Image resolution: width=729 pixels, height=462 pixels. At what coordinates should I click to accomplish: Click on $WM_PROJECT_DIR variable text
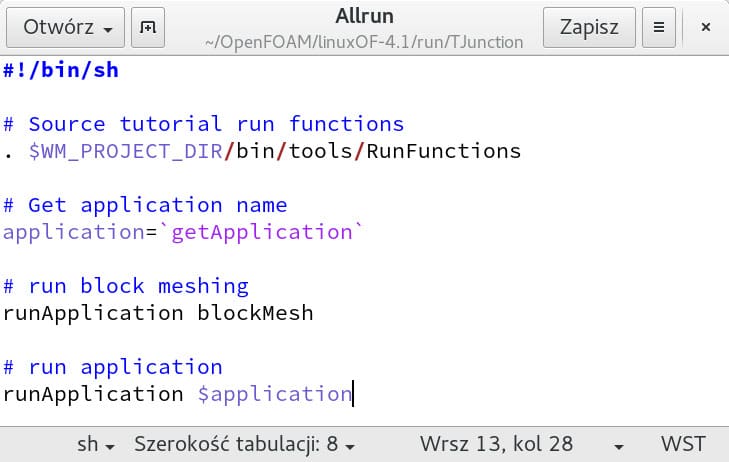[x=126, y=152]
